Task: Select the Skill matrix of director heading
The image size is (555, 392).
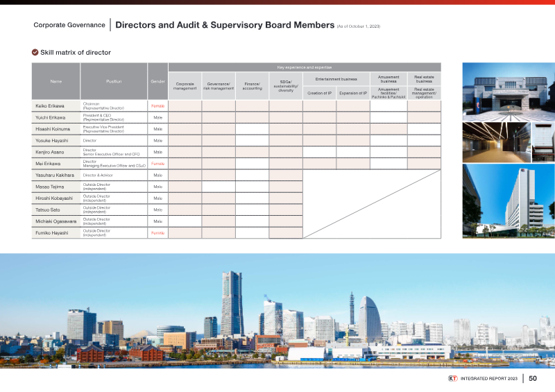Action: [x=76, y=53]
